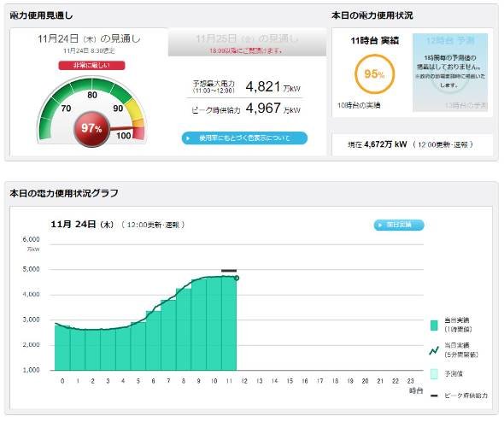504x422 pixels.
Task: Click the 10時台の実績 label
Action: pos(359,105)
